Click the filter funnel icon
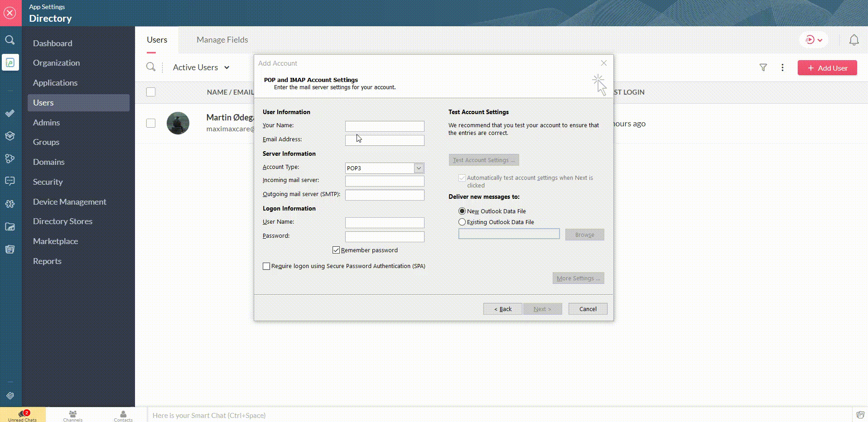Viewport: 868px width, 422px height. 763,67
